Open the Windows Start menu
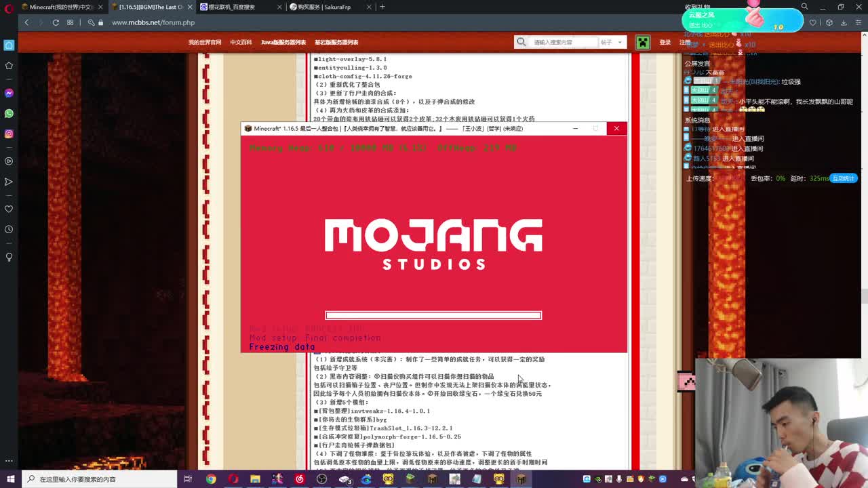This screenshot has width=868, height=488. pos(10,479)
